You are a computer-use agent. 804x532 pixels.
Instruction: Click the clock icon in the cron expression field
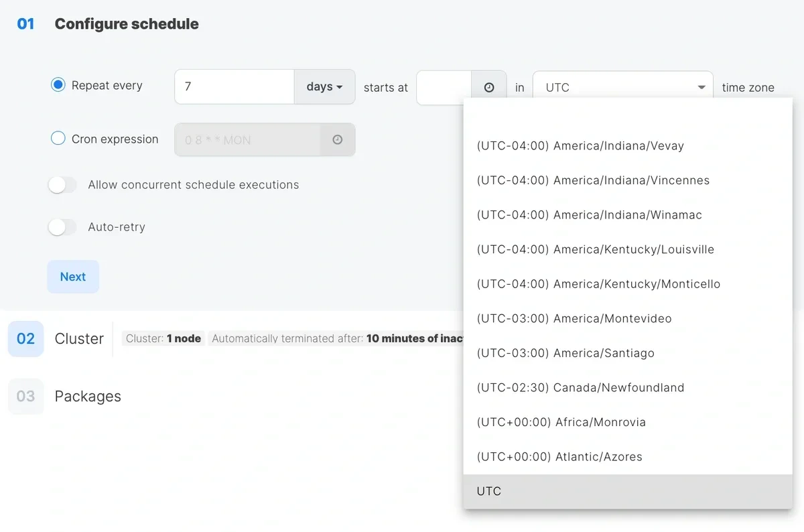(x=338, y=139)
